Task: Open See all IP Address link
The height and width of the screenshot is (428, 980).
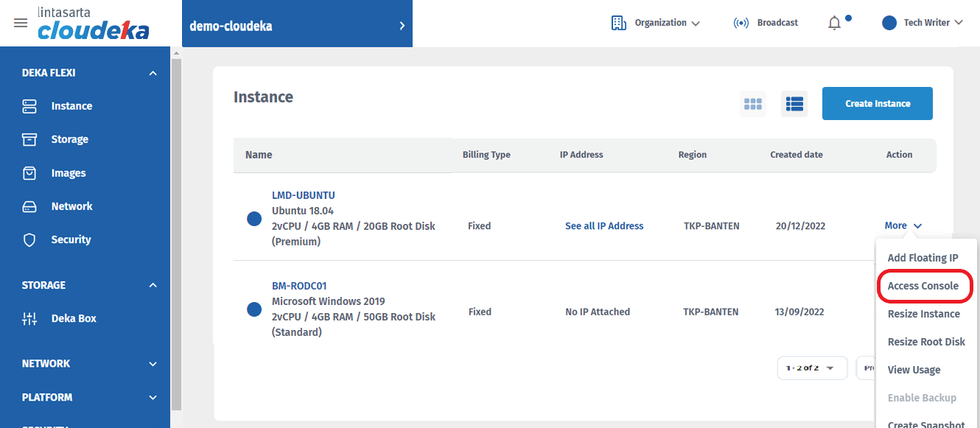Action: (x=604, y=226)
